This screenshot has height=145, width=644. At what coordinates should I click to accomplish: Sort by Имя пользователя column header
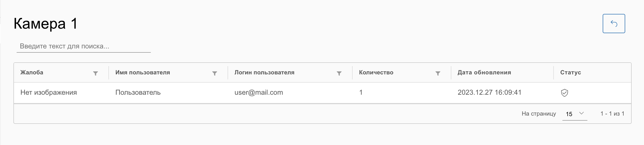coord(142,72)
